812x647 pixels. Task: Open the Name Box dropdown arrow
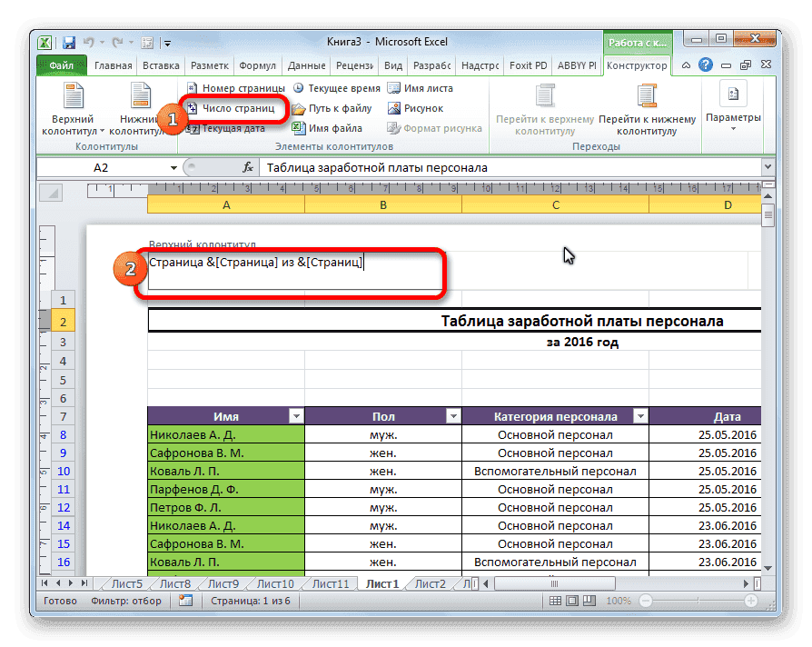pos(175,167)
